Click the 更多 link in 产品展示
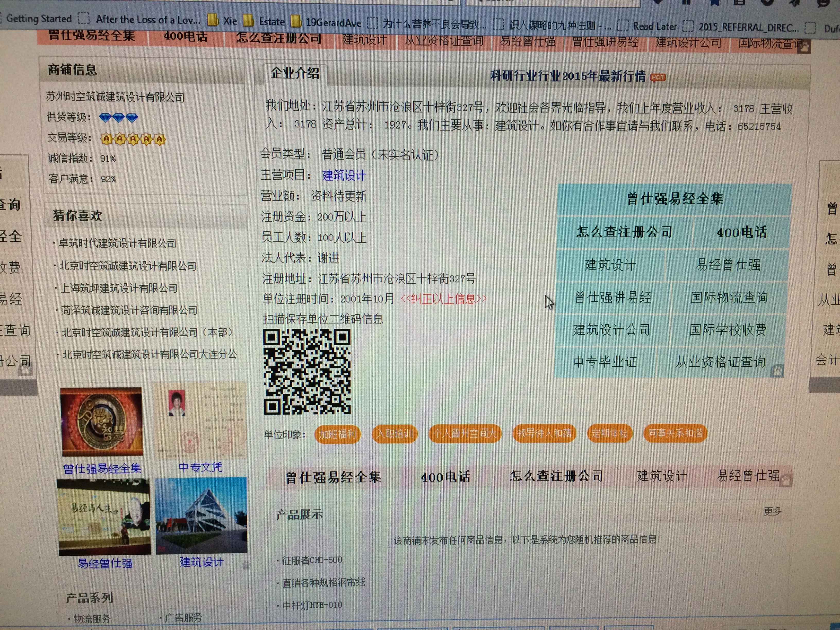Screen dimensions: 840x630 [772, 511]
